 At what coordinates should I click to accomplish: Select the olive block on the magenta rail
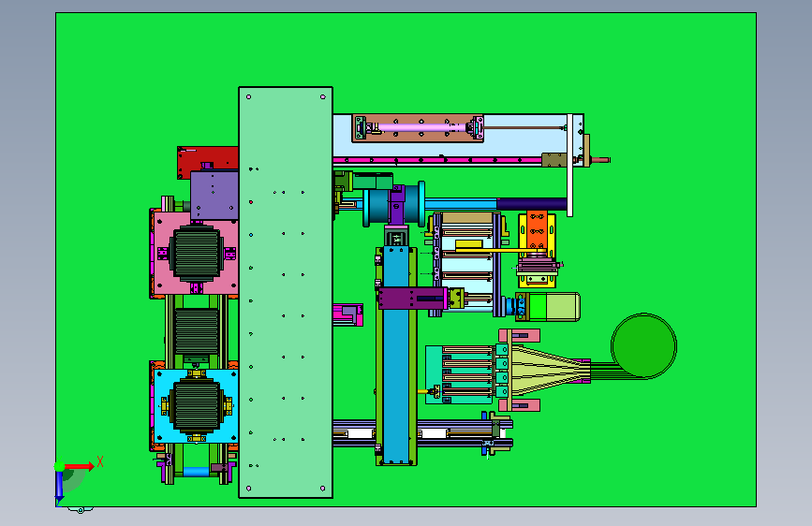554,160
